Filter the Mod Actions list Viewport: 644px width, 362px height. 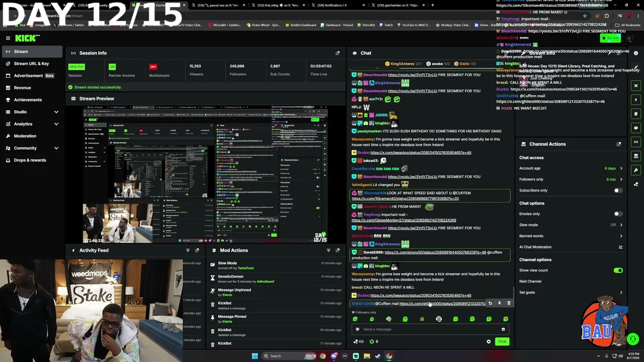329,250
